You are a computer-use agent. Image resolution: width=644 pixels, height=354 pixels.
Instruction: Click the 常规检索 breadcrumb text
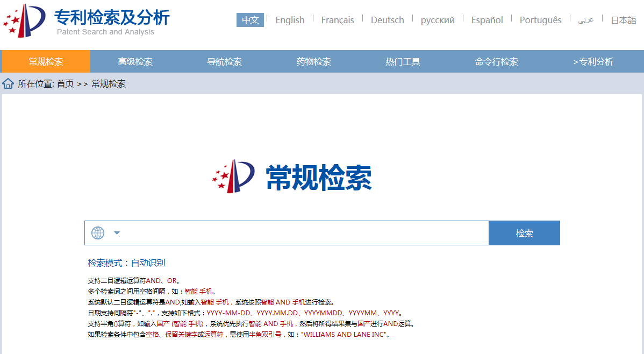coord(109,84)
